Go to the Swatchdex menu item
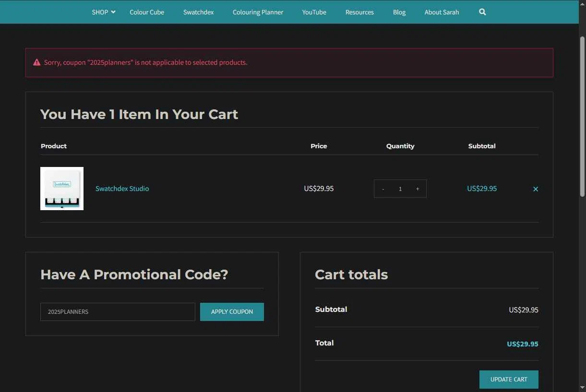 [198, 12]
